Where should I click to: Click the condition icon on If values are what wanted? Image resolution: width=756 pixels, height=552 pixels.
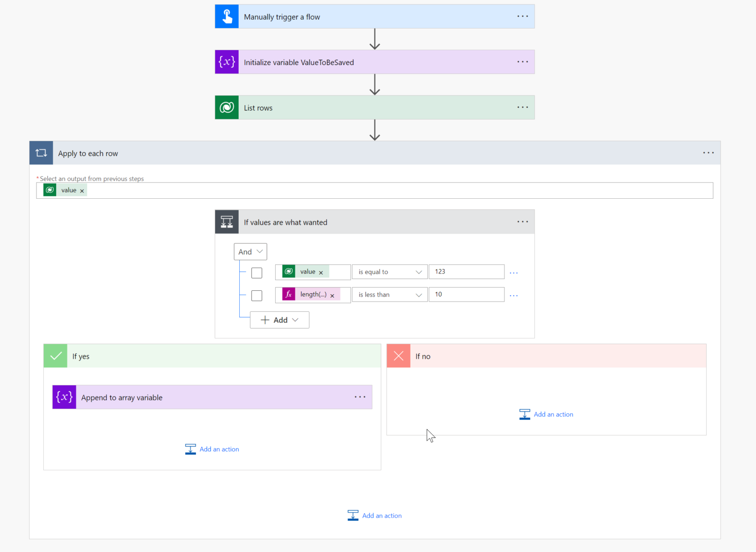226,221
